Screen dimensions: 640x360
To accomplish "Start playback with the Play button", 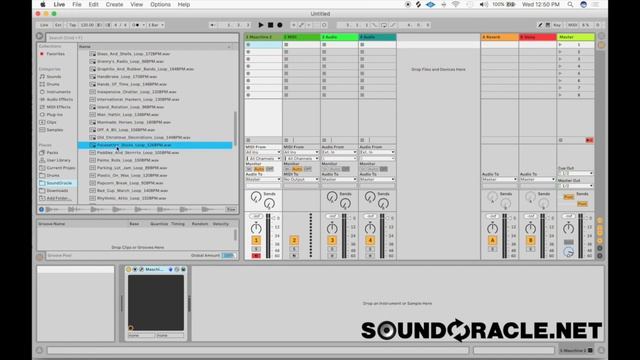I will click(x=261, y=25).
